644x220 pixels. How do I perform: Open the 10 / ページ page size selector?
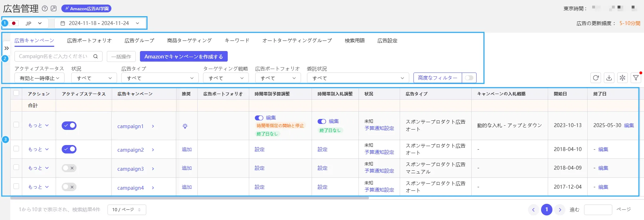click(x=127, y=210)
